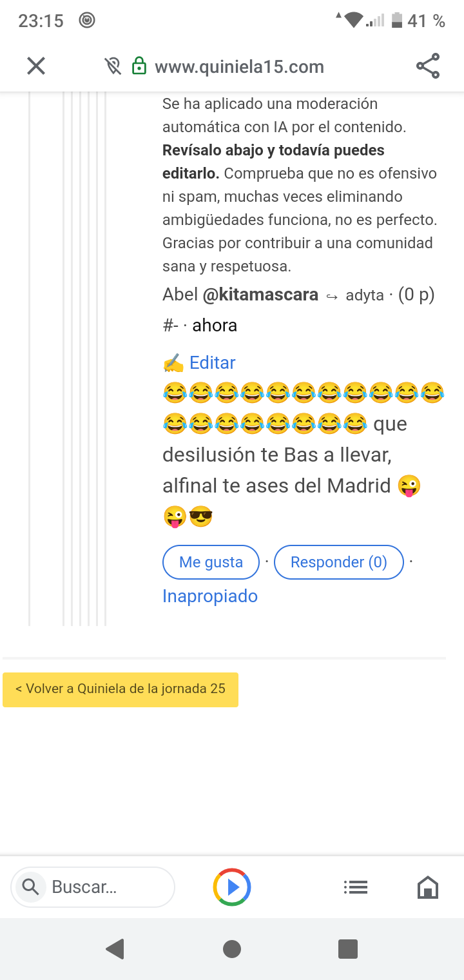Screen dimensions: 464x980
Task: Tap the Responder (0) button
Action: tap(339, 562)
